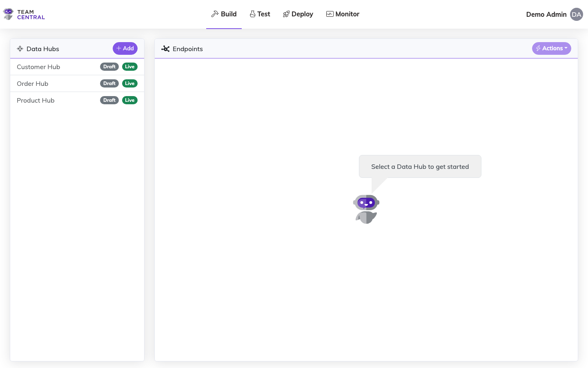
Task: Click the Demo Admin account name
Action: tap(546, 14)
